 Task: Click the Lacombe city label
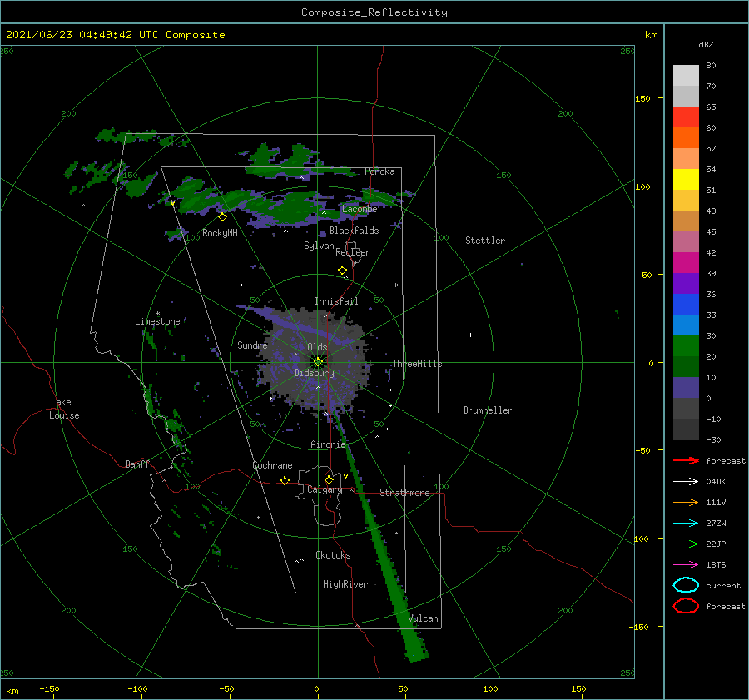click(360, 209)
